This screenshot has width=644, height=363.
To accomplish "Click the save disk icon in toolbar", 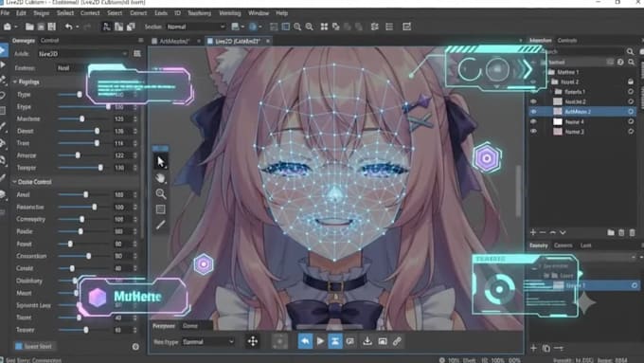I will 52,27.
